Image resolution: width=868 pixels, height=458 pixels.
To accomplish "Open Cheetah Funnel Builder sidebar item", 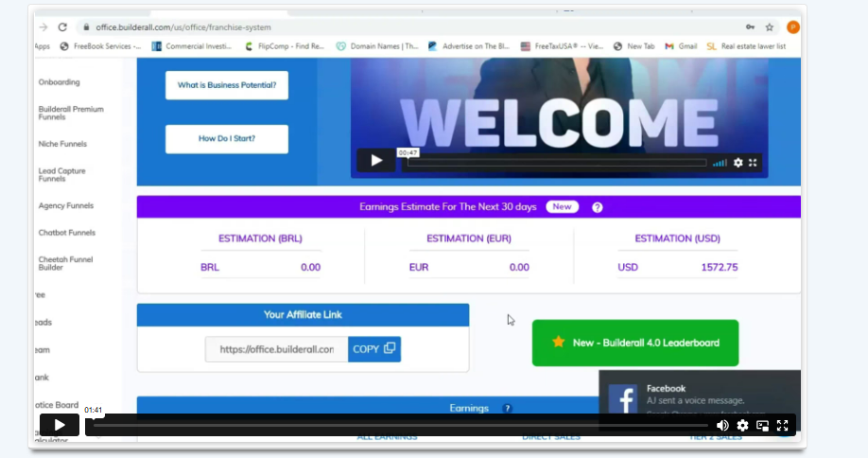I will click(x=65, y=263).
